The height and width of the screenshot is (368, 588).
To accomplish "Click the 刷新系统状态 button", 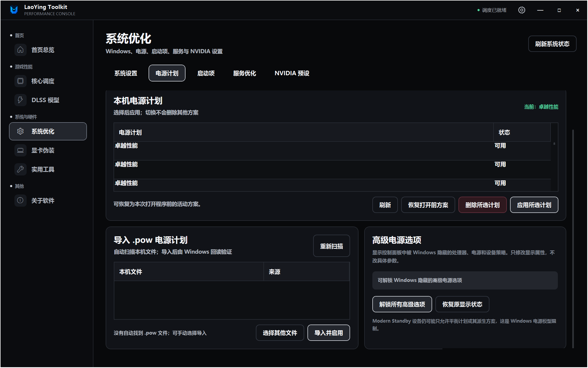I will coord(552,44).
